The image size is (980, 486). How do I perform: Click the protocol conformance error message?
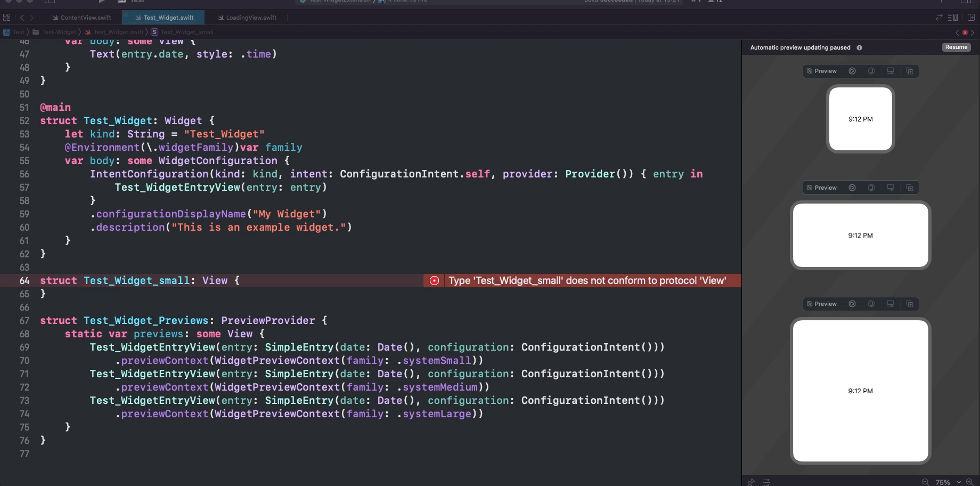pos(587,280)
